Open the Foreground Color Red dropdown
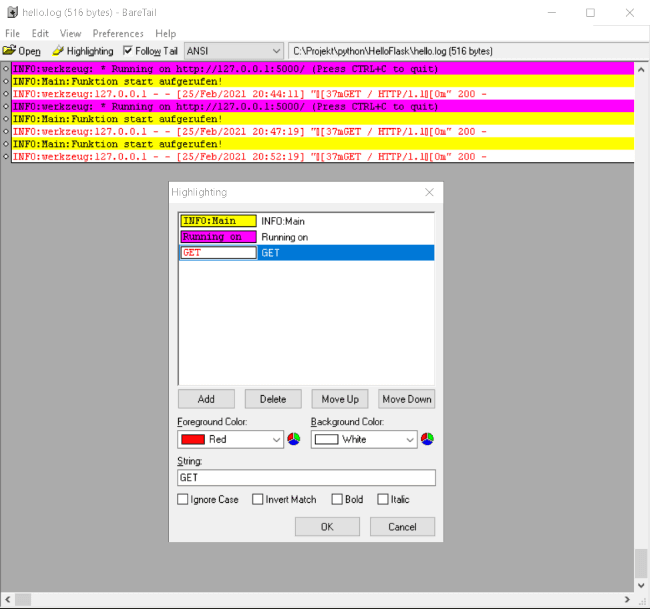 tap(231, 439)
